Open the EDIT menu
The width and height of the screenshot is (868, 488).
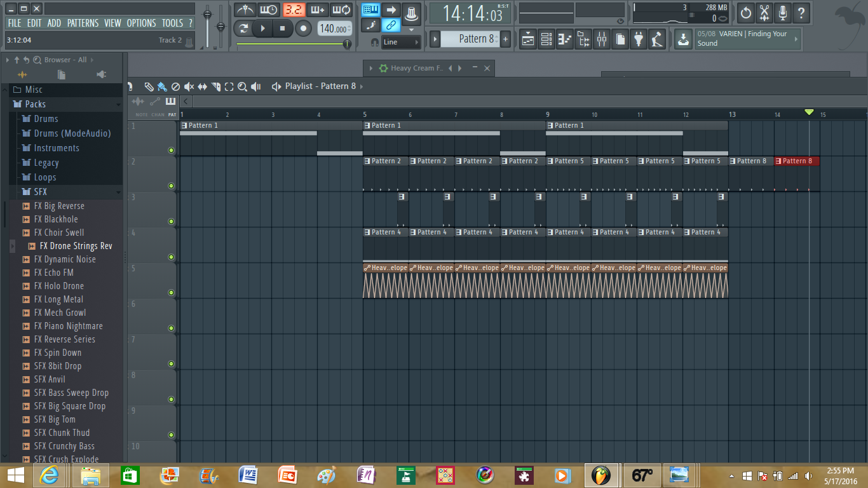(x=34, y=23)
